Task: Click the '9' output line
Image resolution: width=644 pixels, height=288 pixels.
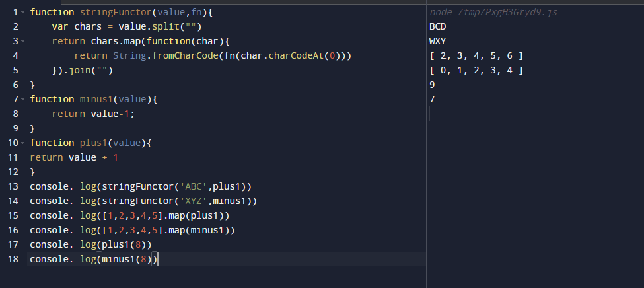Action: coord(432,85)
